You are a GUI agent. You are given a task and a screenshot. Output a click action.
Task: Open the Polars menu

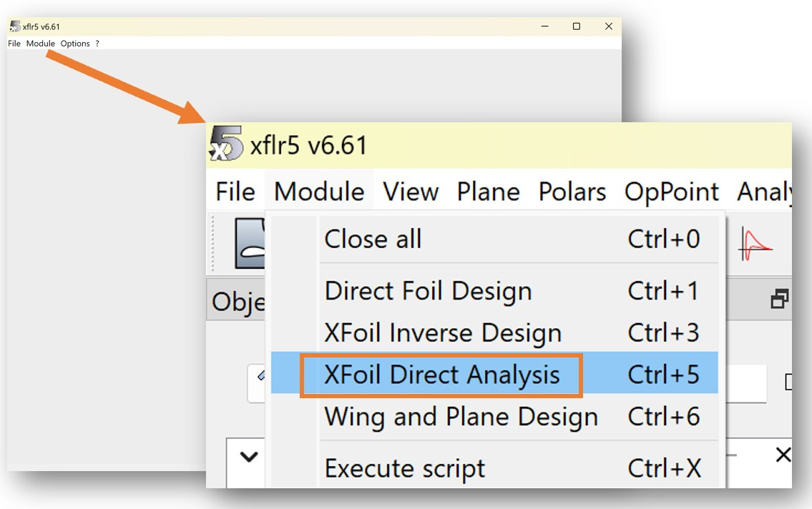tap(572, 192)
